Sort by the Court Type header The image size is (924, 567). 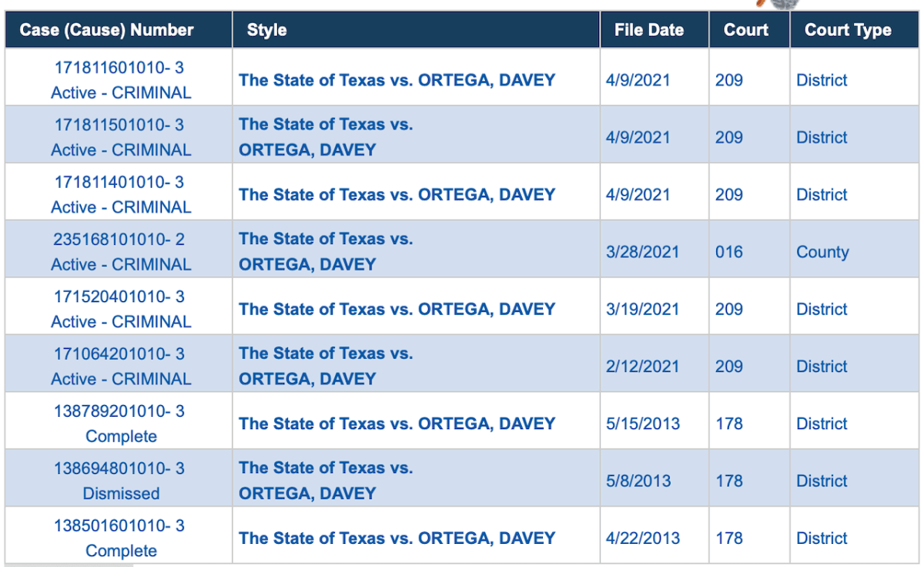tap(848, 31)
